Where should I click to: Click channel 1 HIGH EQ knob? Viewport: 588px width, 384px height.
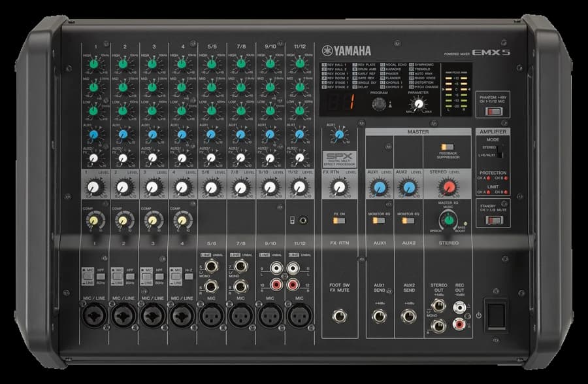(x=93, y=64)
